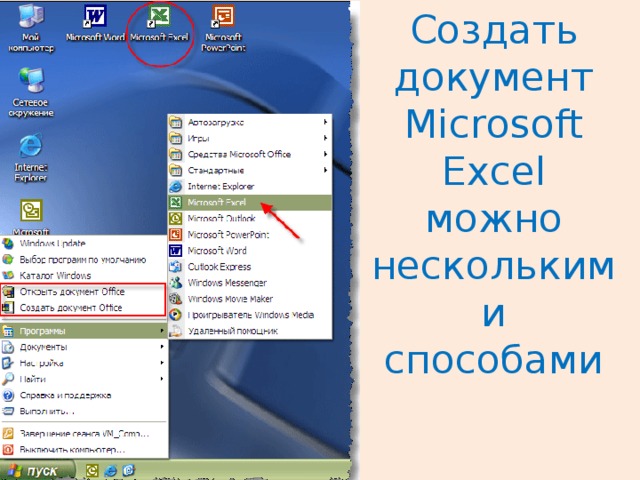The width and height of the screenshot is (640, 480).
Task: Open the Мой компьютер desktop icon
Action: click(x=31, y=27)
